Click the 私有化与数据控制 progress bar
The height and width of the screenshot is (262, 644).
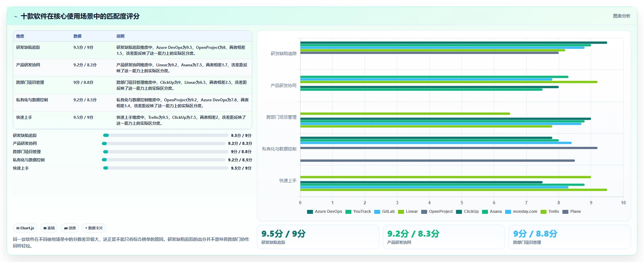(x=164, y=160)
